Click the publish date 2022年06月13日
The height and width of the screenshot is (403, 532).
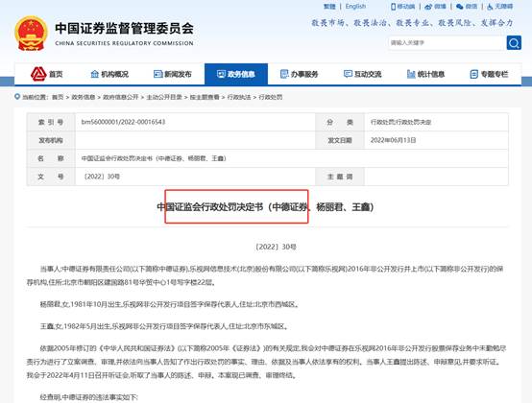393,140
